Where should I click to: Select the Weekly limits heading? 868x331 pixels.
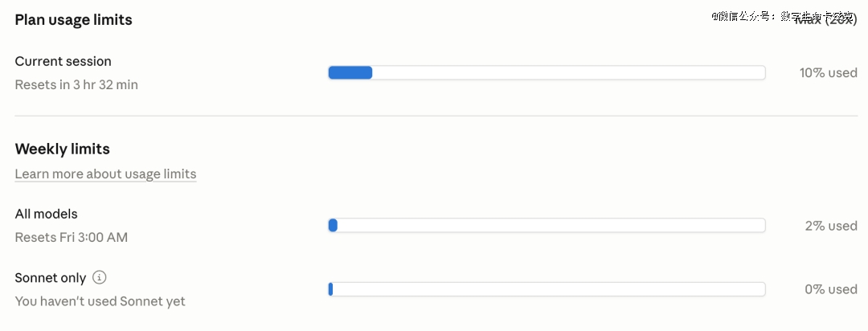click(62, 149)
